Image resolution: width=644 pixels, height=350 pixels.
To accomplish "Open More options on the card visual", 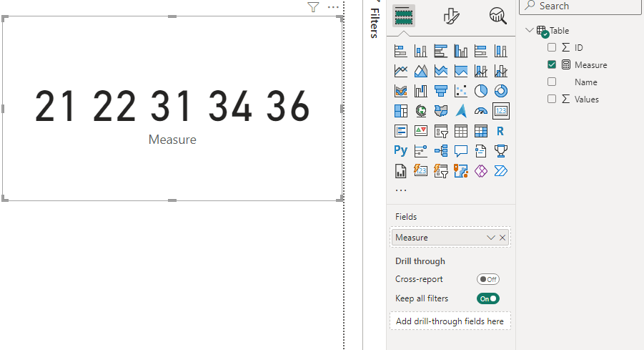I will (x=334, y=7).
